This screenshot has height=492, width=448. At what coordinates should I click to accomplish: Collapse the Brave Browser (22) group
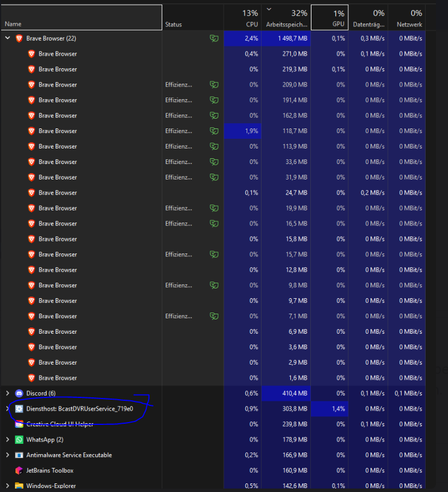8,38
